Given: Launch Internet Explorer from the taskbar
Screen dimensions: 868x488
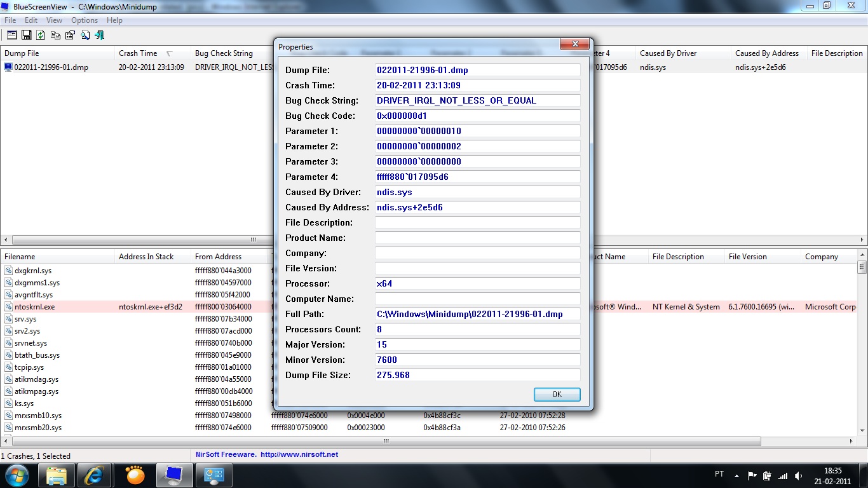Looking at the screenshot, I should tap(95, 475).
